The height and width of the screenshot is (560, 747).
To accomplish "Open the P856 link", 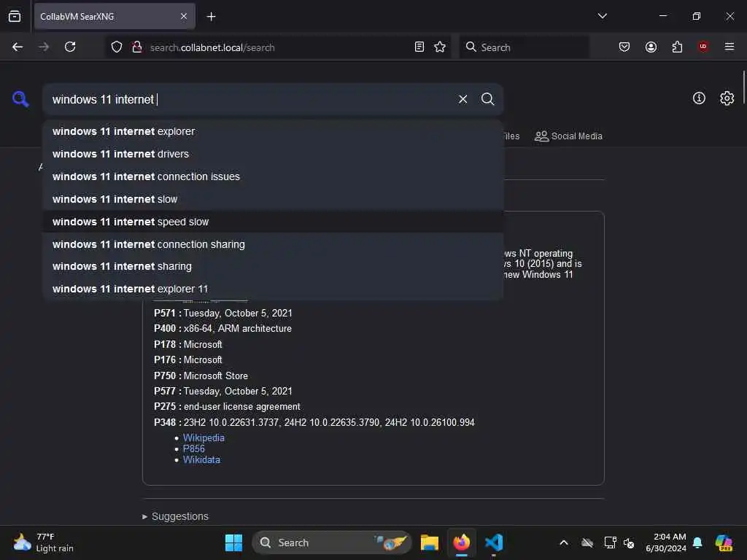I will click(193, 448).
